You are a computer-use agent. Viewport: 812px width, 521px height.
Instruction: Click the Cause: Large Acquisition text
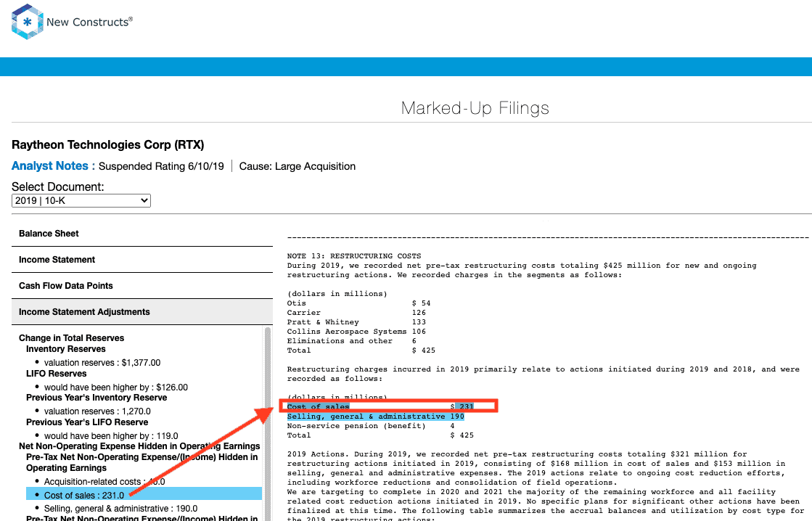(x=298, y=166)
